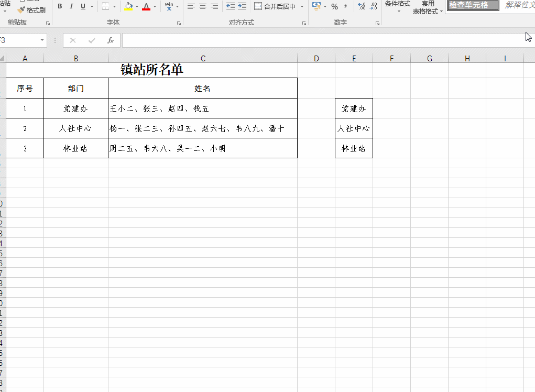Apply cell borders icon
This screenshot has height=392, width=535.
point(105,6)
